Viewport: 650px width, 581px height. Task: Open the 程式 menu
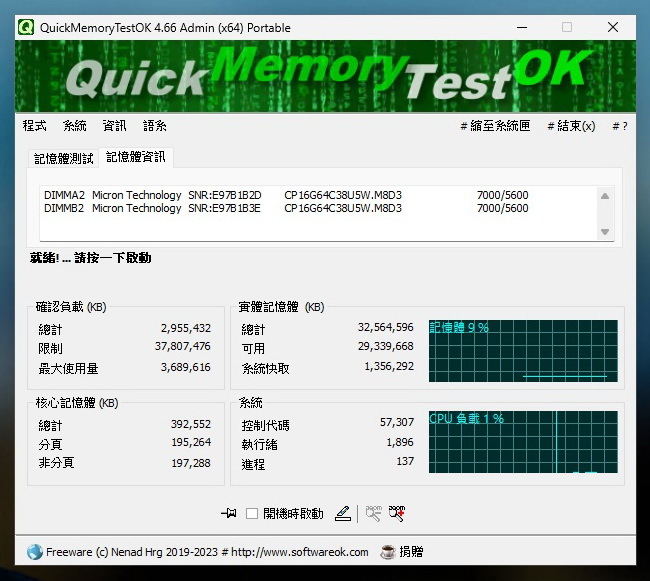(x=34, y=126)
